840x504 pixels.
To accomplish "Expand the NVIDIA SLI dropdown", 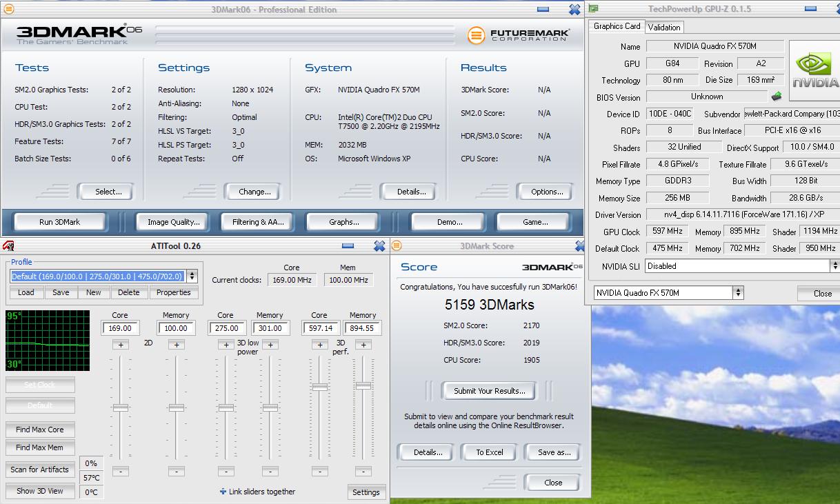I will [834, 265].
